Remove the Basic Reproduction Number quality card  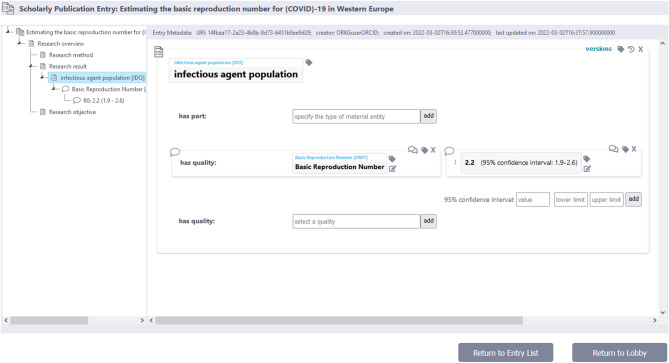433,150
